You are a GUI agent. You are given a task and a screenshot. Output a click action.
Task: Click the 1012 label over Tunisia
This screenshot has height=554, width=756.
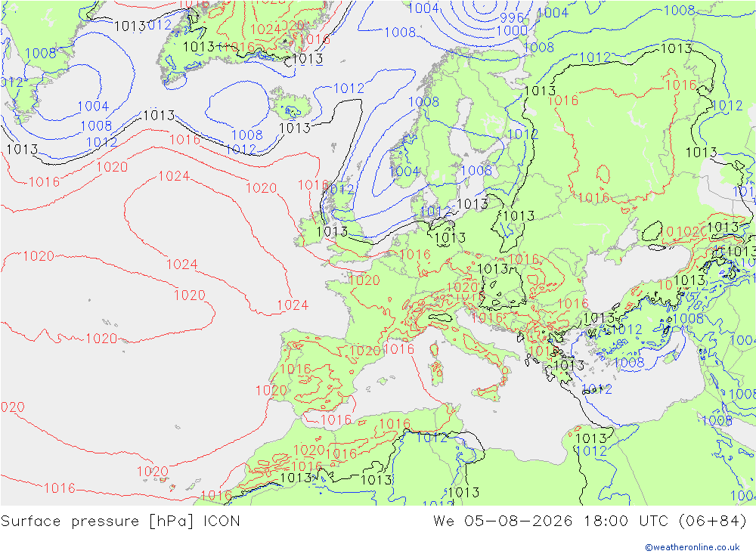(432, 438)
